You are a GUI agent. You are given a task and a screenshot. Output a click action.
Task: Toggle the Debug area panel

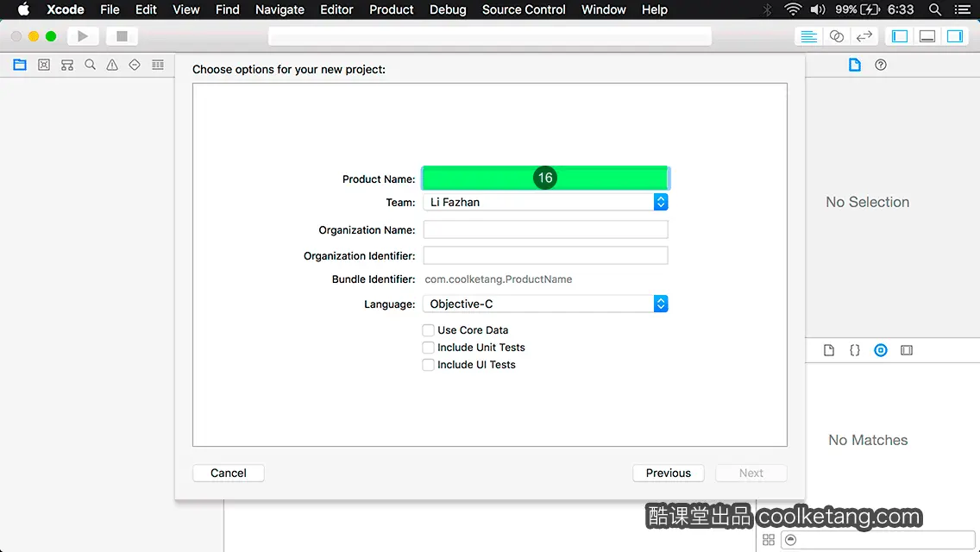[x=927, y=36]
